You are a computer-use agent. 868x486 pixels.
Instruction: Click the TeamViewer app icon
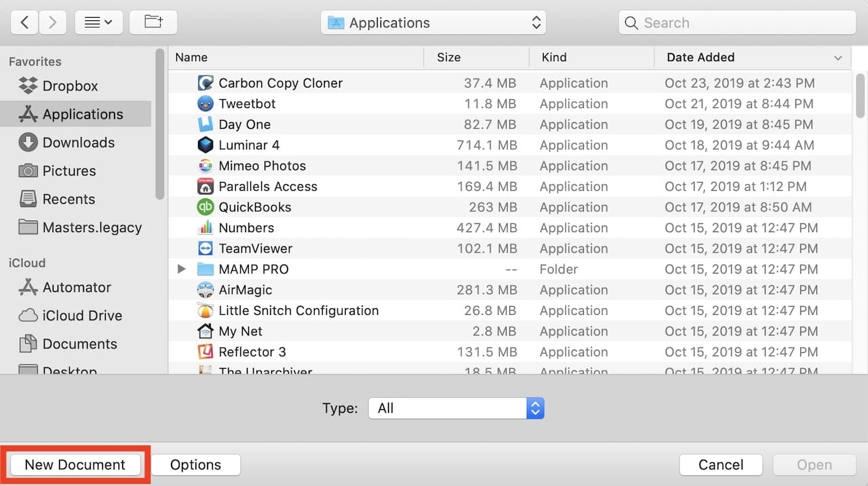205,248
